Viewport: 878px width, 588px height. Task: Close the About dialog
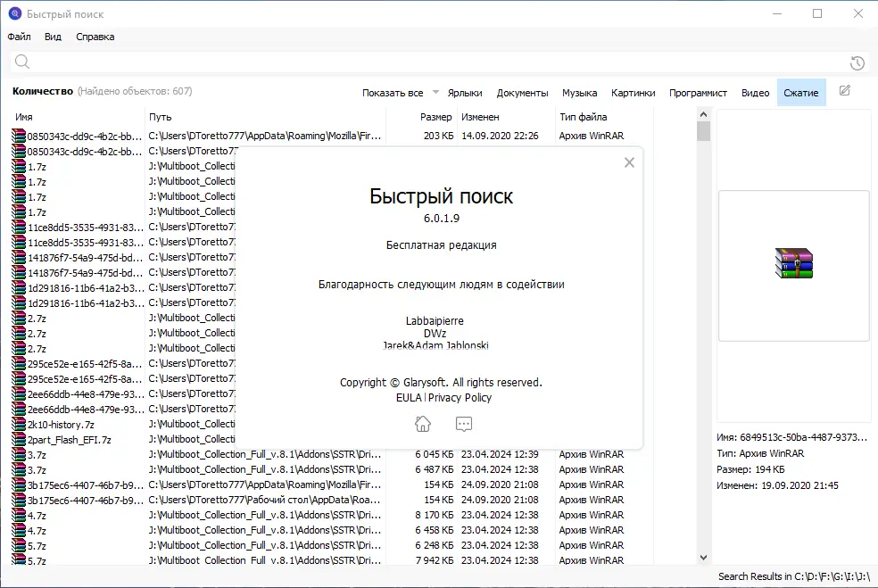click(x=629, y=162)
